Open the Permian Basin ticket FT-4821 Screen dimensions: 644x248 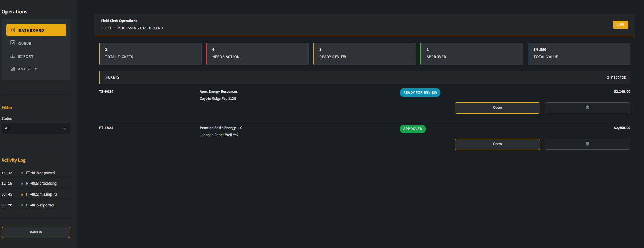[497, 144]
